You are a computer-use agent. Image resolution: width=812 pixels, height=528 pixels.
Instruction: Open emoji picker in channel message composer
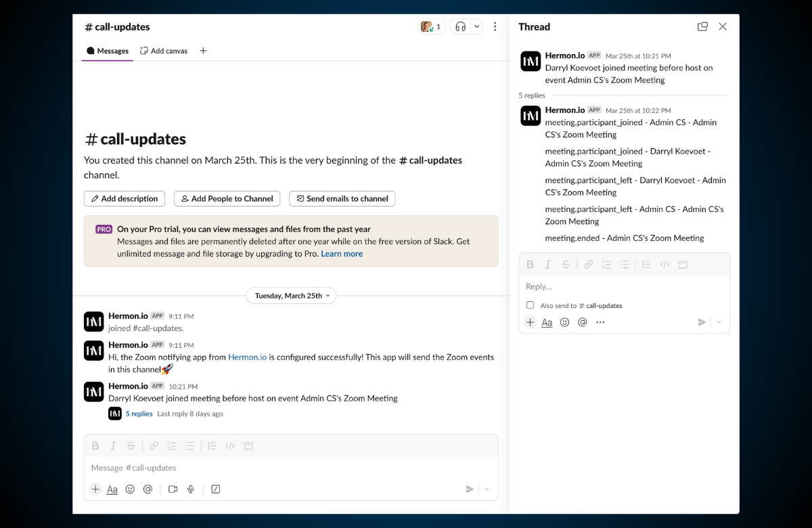130,489
